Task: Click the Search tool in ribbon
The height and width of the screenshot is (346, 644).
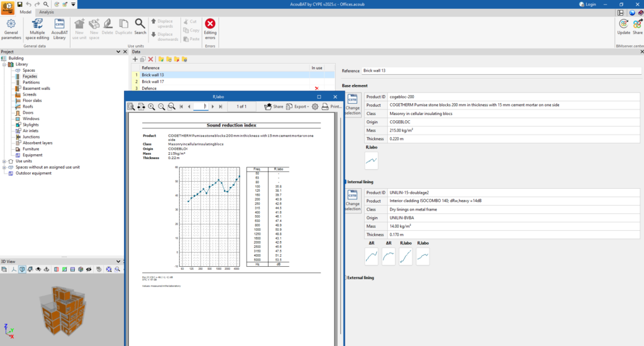Action: click(x=140, y=26)
